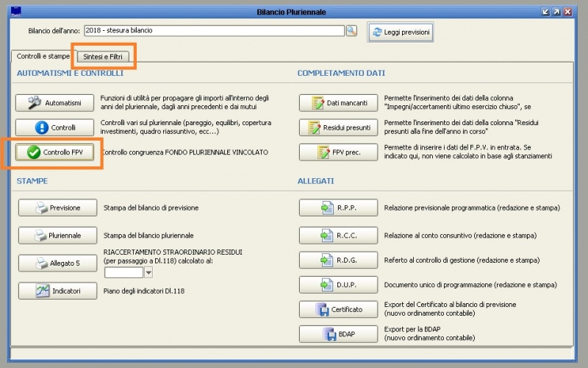Export data for BDAP
Screen dimensions: 588x368
tap(338, 334)
